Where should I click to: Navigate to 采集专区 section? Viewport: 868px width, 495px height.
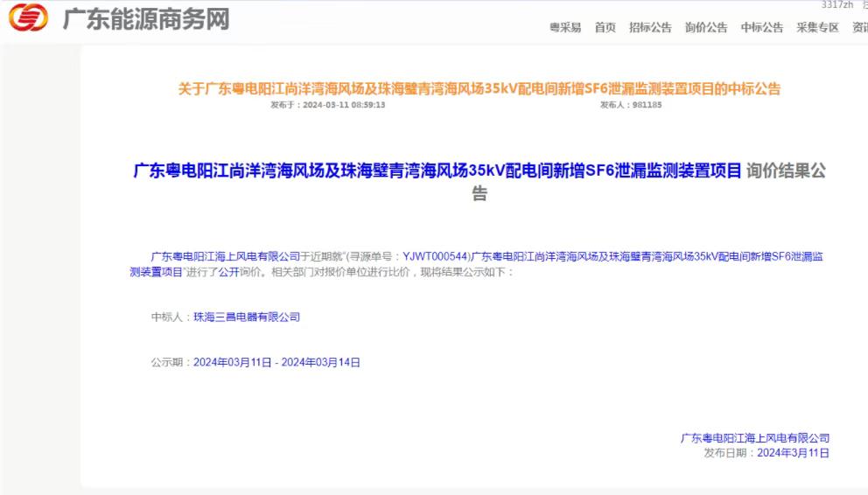(x=817, y=28)
